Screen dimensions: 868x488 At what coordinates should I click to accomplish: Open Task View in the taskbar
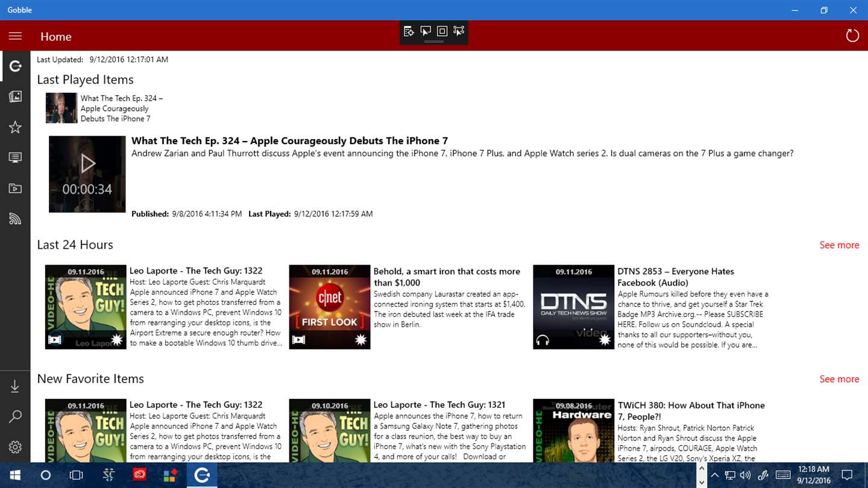tap(76, 475)
